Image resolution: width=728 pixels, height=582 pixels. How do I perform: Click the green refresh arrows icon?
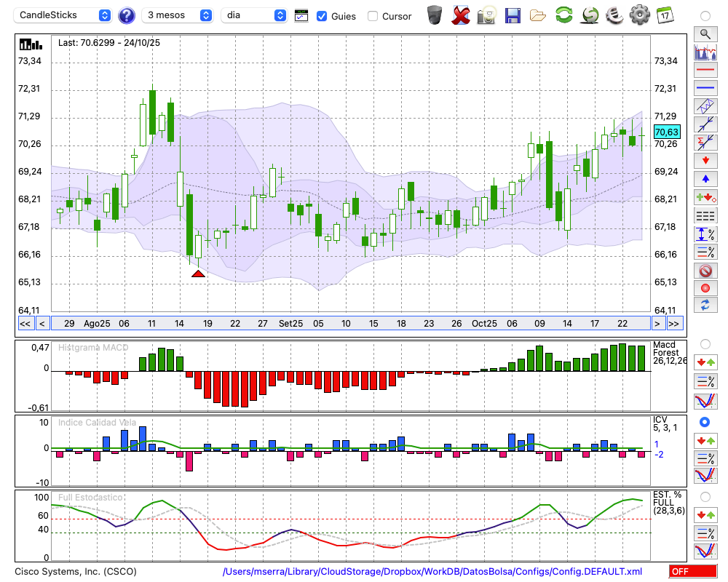pyautogui.click(x=563, y=15)
